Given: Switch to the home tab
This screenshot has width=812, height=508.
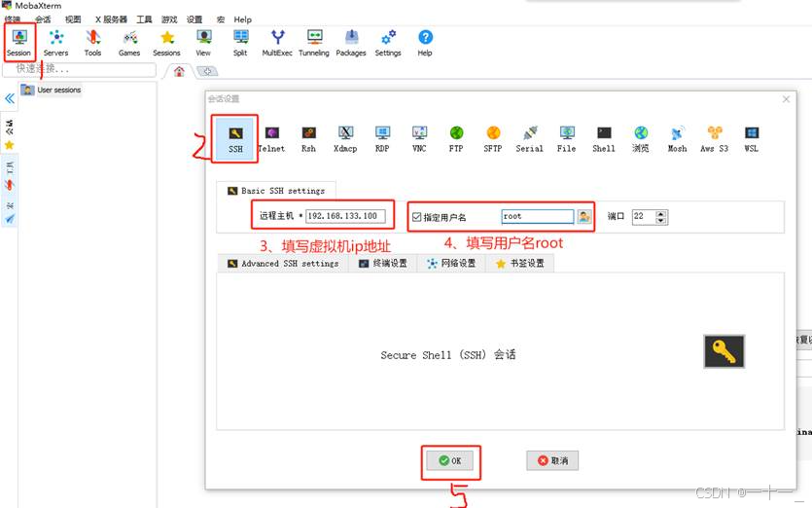Looking at the screenshot, I should (179, 72).
